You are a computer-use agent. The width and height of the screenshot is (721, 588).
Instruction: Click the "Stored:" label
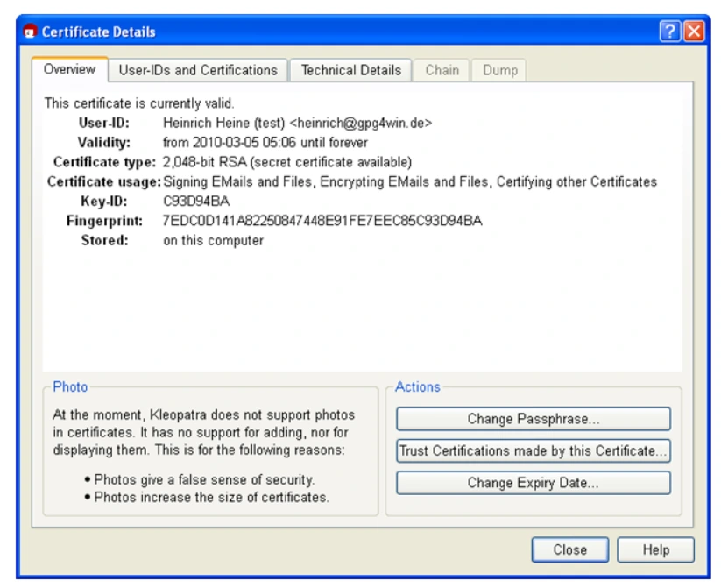coord(105,240)
